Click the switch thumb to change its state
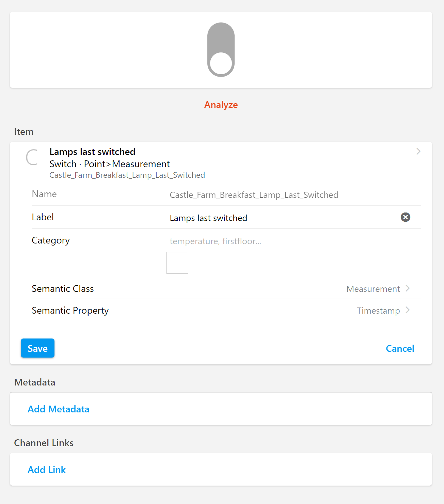The width and height of the screenshot is (444, 504). (221, 63)
